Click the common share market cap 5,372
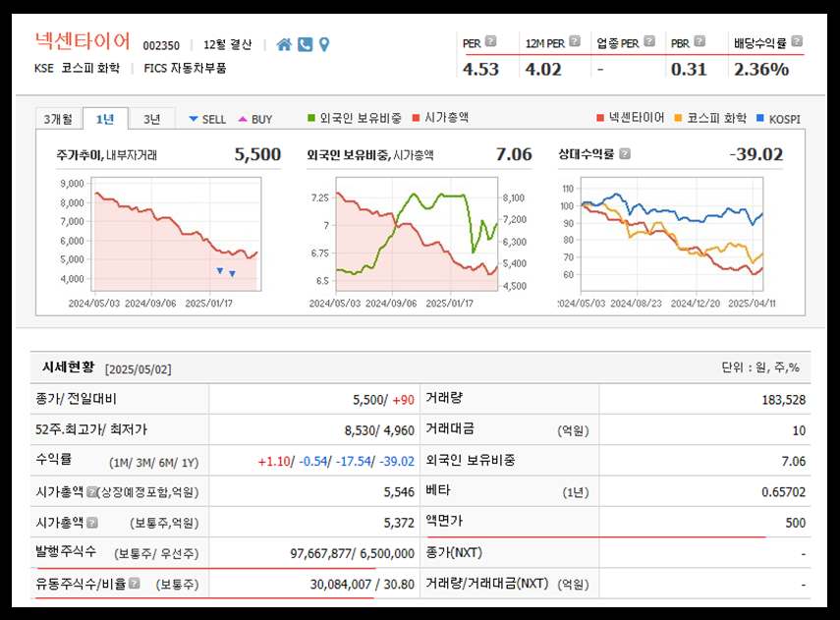 click(x=399, y=523)
